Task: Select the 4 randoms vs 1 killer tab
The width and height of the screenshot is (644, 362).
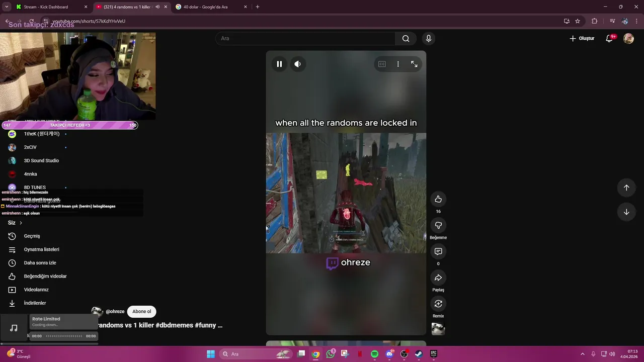Action: click(126, 7)
